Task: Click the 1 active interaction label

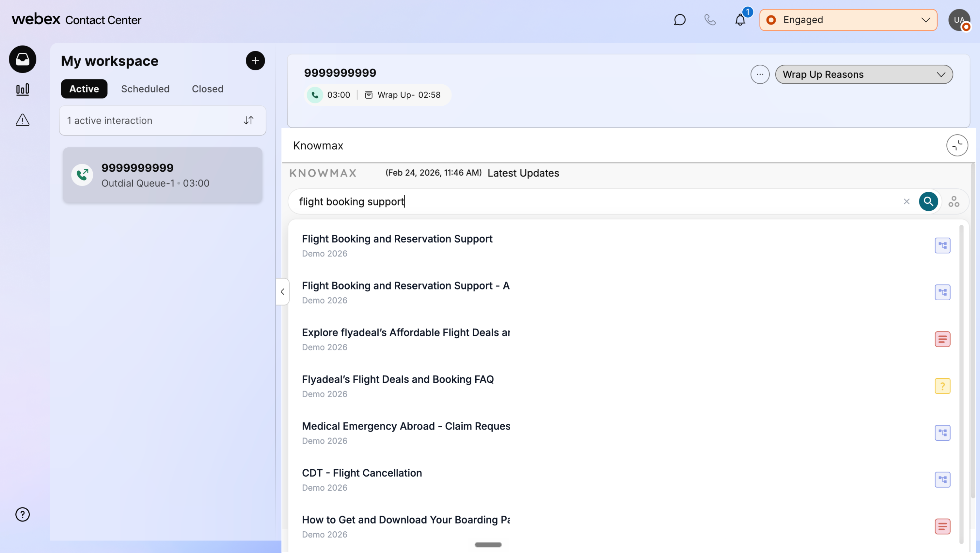Action: 110,120
